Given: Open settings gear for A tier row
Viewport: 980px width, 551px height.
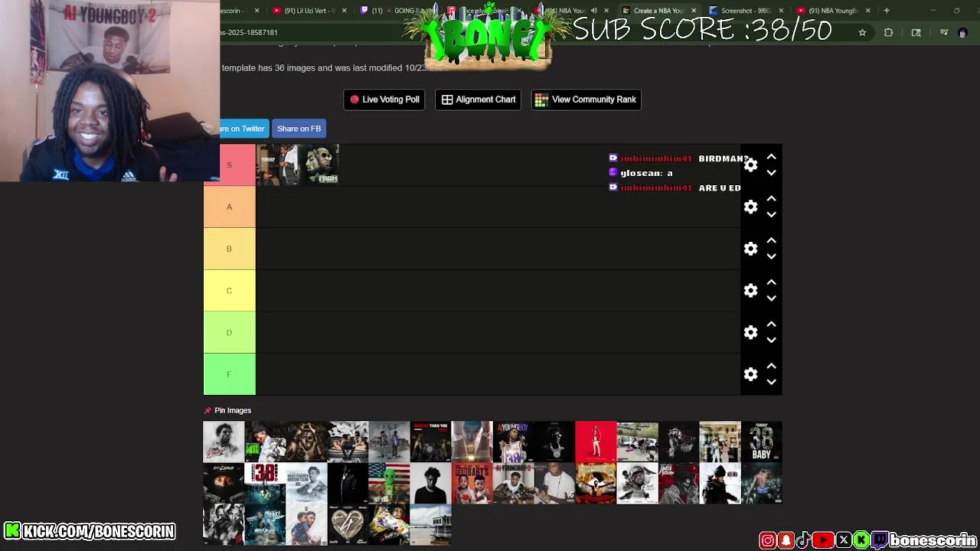Looking at the screenshot, I should (750, 207).
